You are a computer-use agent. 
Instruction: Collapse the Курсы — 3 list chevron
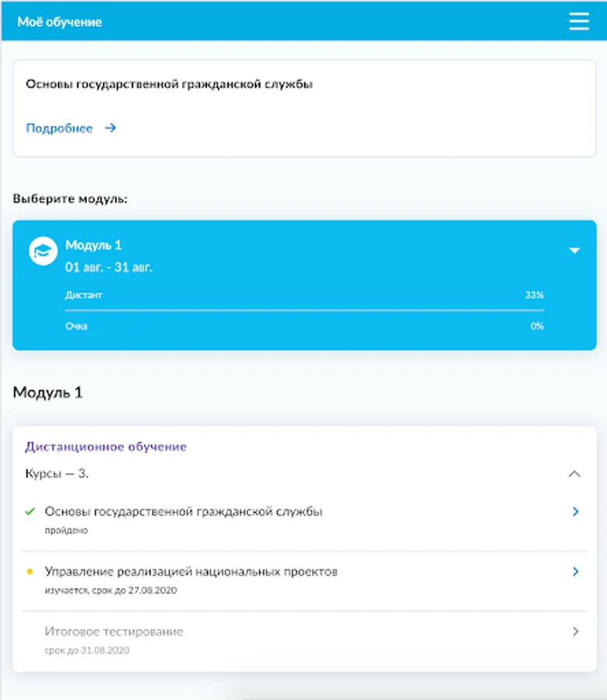[x=574, y=474]
